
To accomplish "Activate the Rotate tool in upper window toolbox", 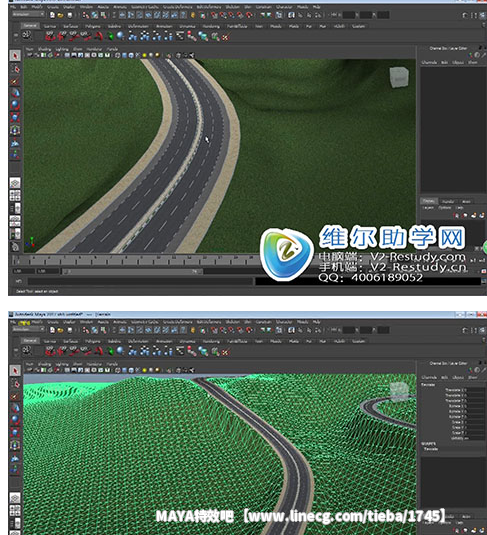I will tap(15, 105).
